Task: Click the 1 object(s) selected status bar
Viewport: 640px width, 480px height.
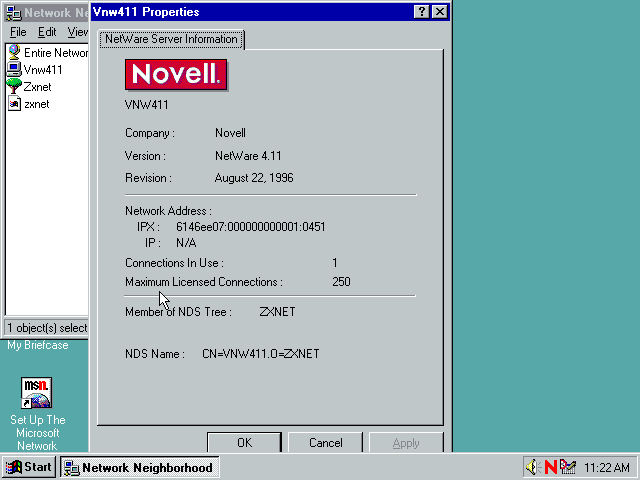Action: tap(47, 328)
